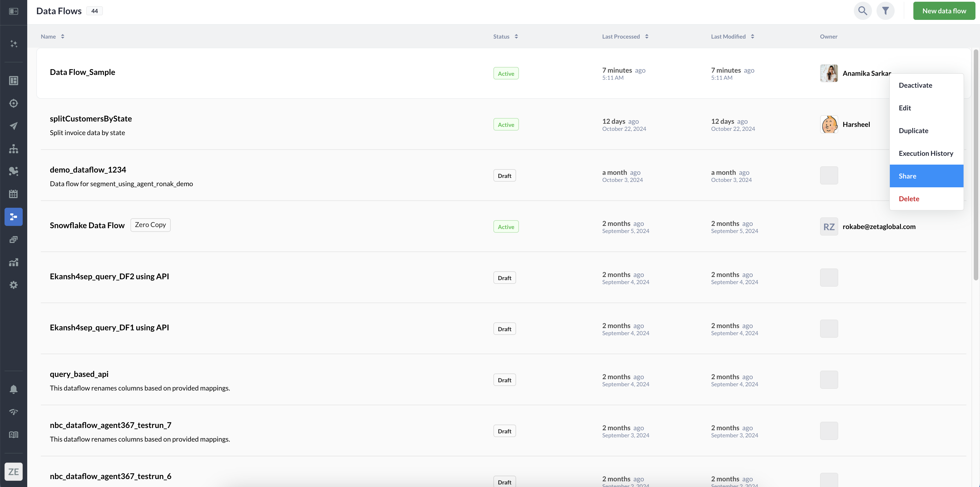Select the calendar icon in the sidebar
Viewport: 980px width, 487px height.
(14, 194)
